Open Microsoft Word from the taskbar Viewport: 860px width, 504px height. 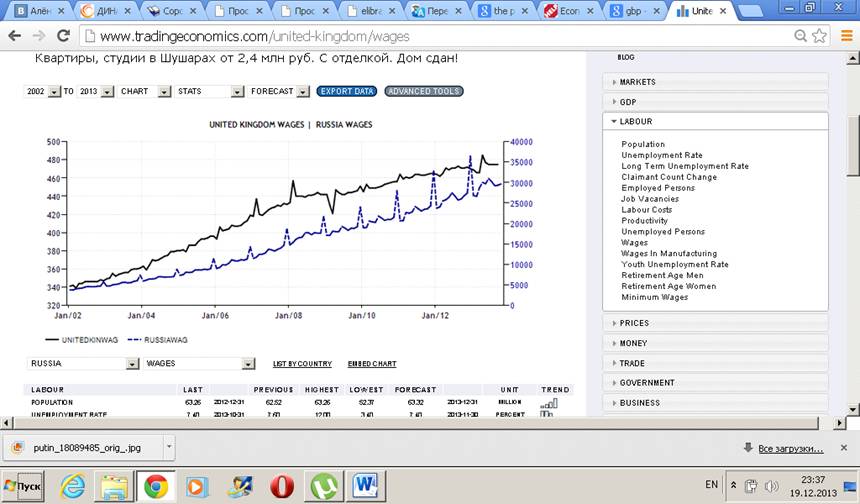366,486
